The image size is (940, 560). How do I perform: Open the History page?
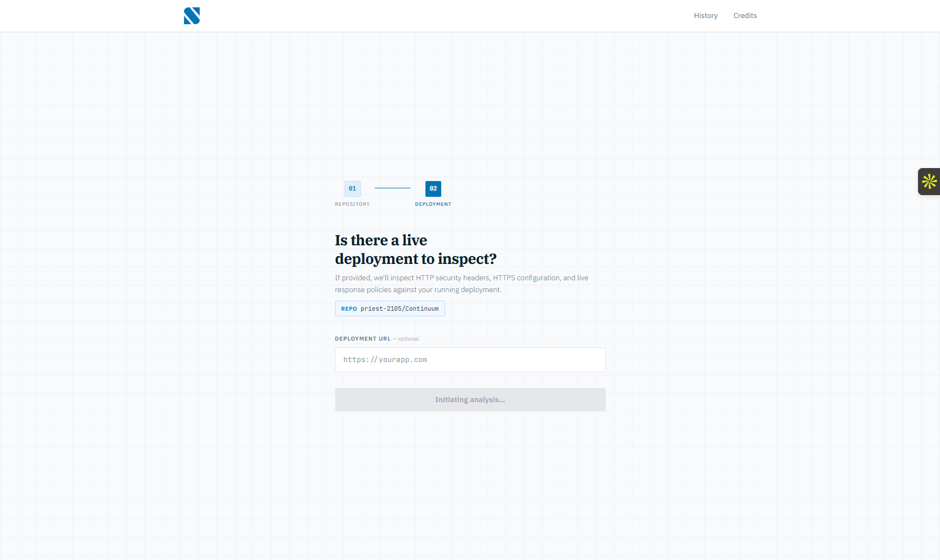click(x=705, y=16)
